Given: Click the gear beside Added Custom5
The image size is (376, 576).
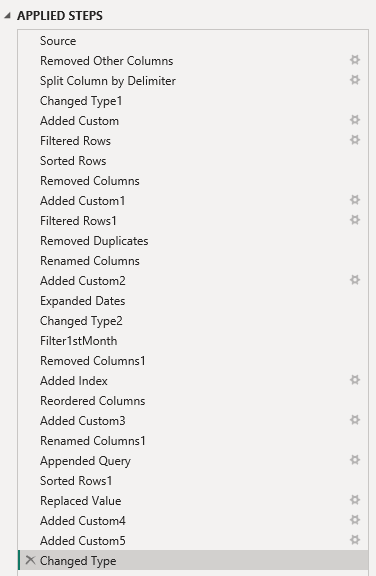Looking at the screenshot, I should pos(355,540).
